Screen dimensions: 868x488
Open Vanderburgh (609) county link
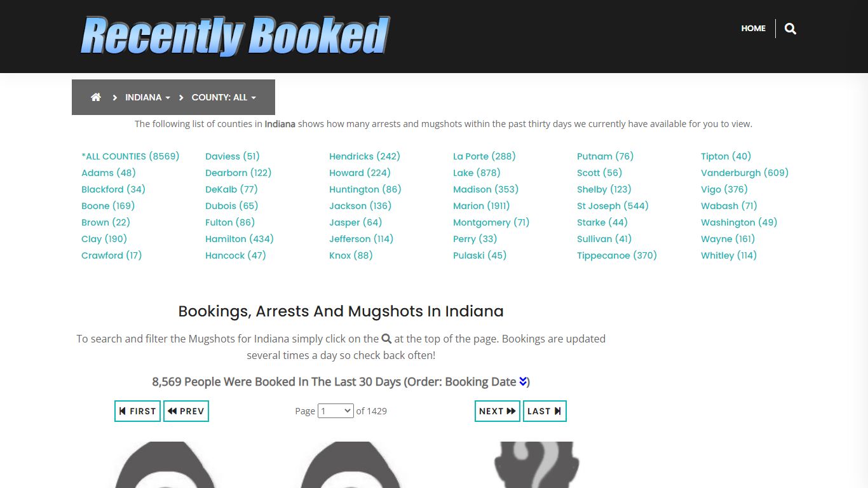[745, 173]
